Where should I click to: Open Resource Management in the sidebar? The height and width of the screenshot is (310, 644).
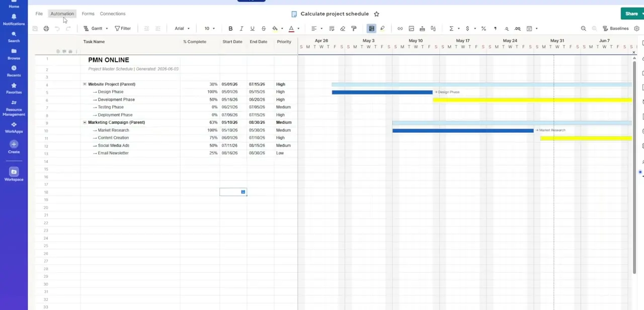(14, 108)
